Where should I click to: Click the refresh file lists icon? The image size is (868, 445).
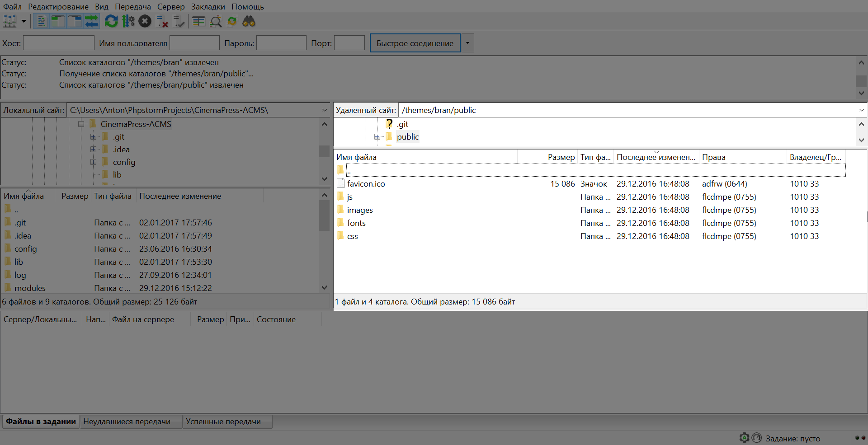pyautogui.click(x=111, y=21)
